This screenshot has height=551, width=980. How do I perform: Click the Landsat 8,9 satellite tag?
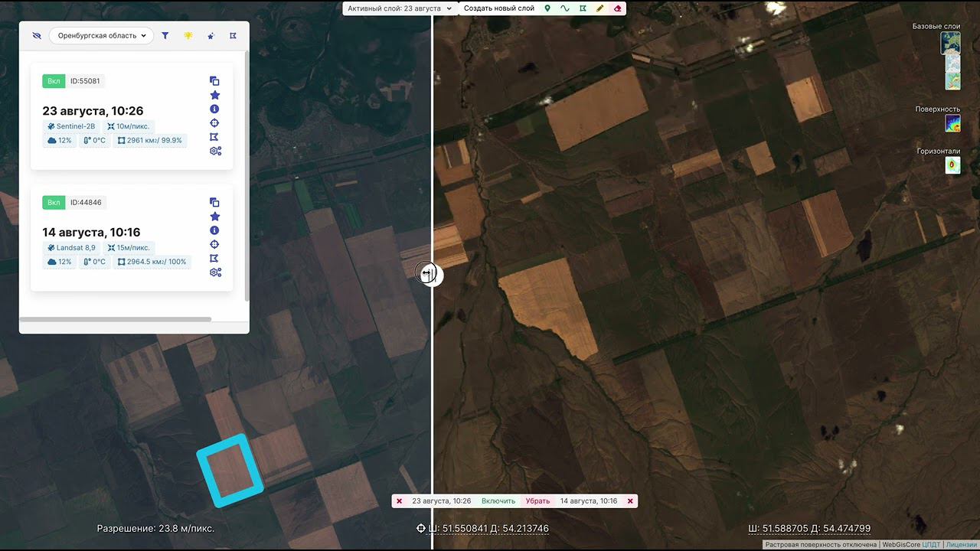tap(71, 248)
